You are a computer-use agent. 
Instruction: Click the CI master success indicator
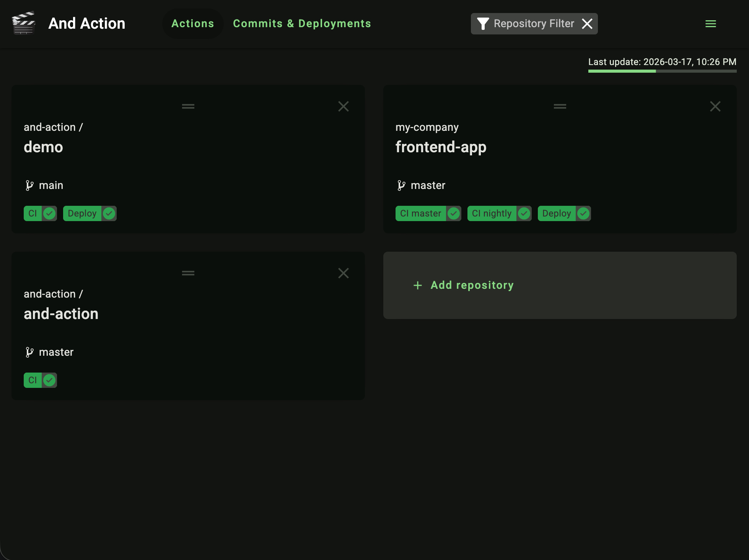click(x=454, y=213)
